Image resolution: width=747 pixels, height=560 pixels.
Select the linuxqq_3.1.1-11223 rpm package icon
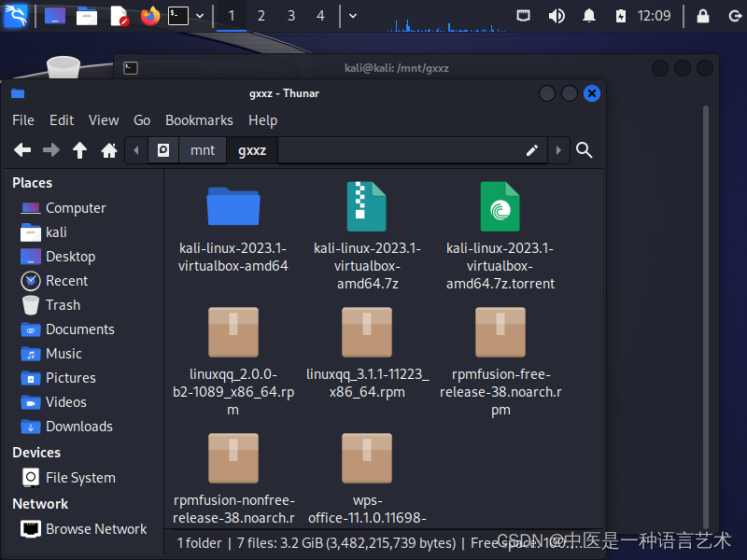coord(367,332)
